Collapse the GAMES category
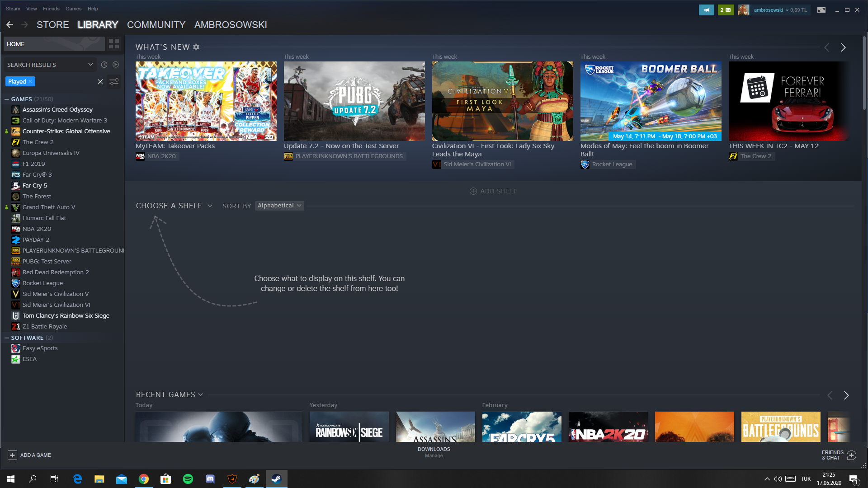The image size is (868, 488). (x=7, y=99)
